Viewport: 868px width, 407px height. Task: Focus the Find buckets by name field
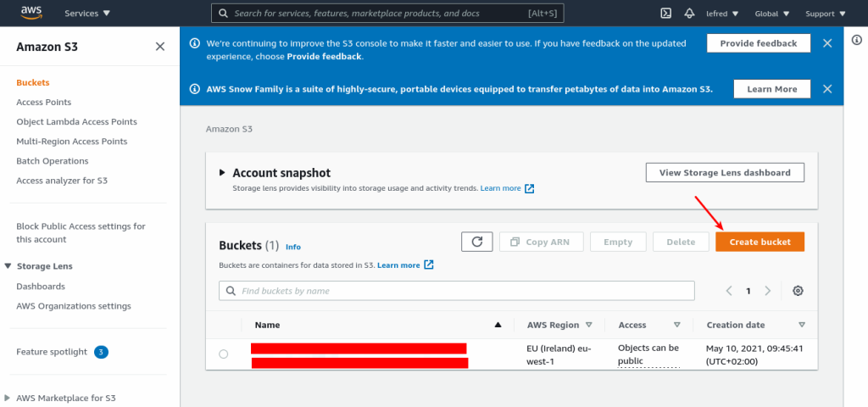point(457,291)
